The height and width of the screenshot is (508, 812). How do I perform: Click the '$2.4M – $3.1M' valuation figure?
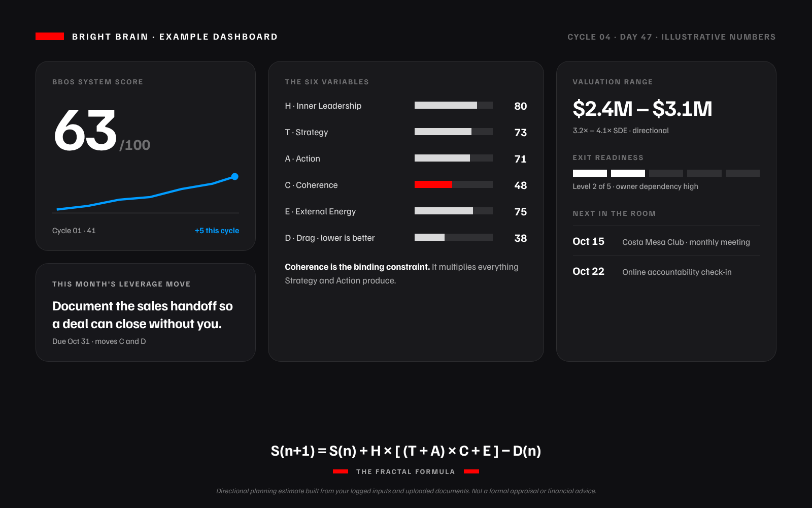[x=642, y=109]
